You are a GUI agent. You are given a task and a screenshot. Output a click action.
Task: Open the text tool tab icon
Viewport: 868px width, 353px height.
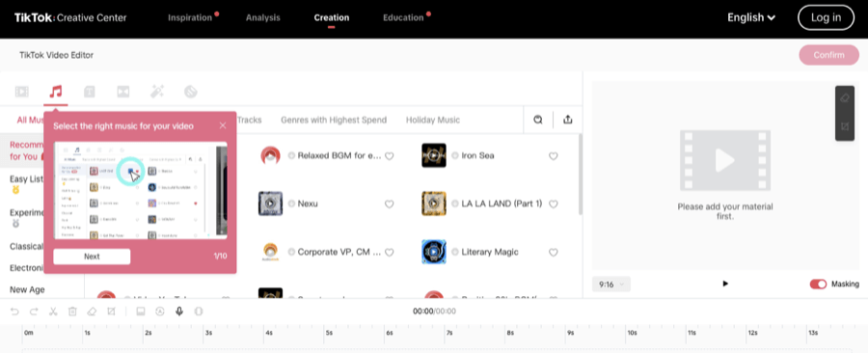click(89, 92)
